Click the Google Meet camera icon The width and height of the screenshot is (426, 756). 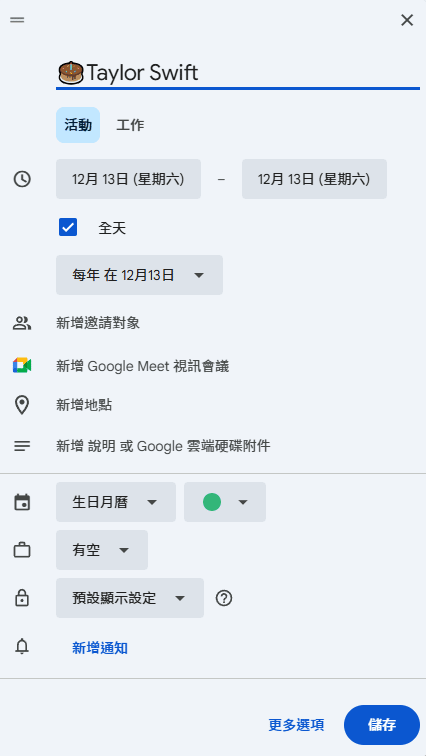(x=22, y=366)
